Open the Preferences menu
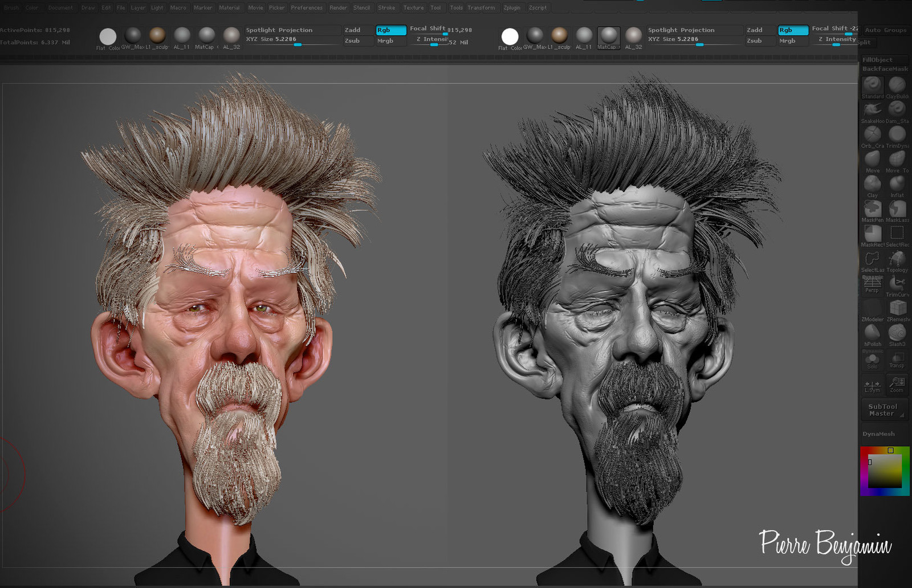Image resolution: width=912 pixels, height=588 pixels. pos(307,8)
